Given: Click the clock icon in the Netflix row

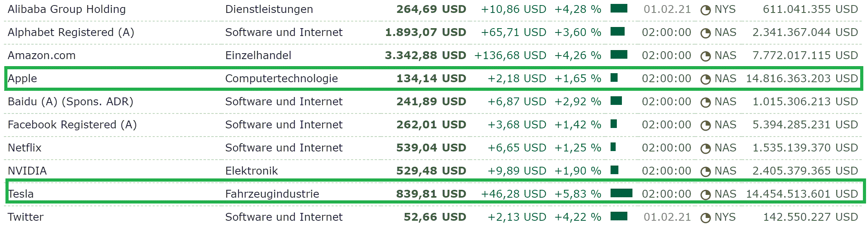Looking at the screenshot, I should click(x=705, y=149).
